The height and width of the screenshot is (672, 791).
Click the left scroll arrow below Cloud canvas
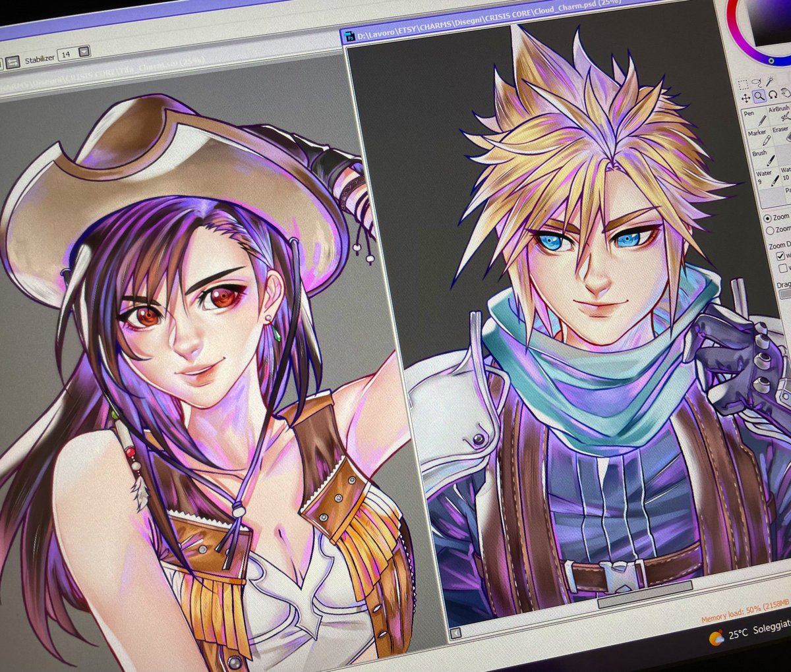coord(455,634)
